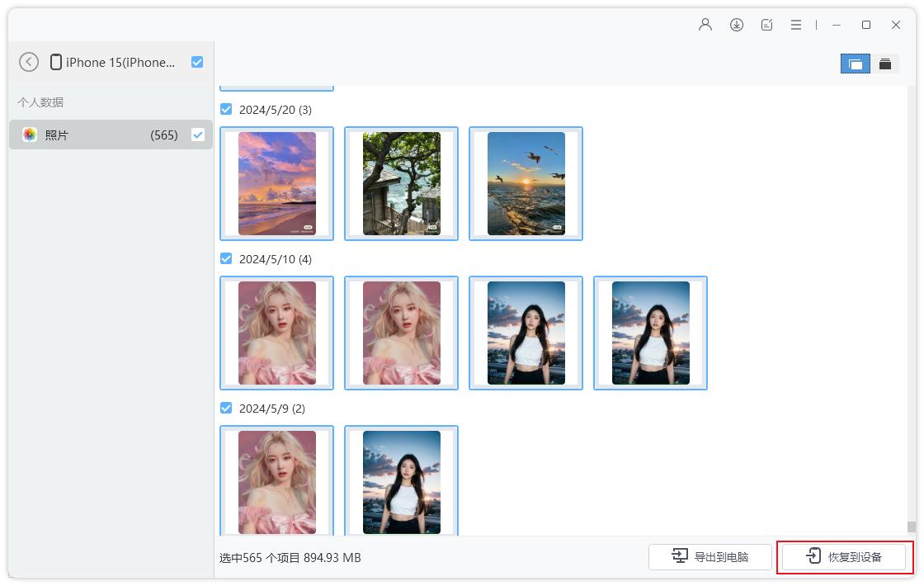Click the restore-to-device icon
This screenshot has height=586, width=924.
tap(813, 556)
